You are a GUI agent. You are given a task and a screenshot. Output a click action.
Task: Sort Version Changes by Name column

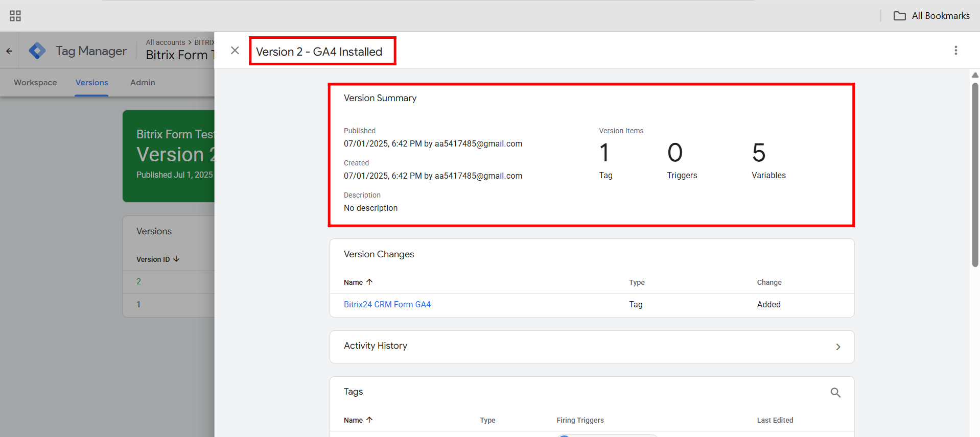pyautogui.click(x=358, y=282)
